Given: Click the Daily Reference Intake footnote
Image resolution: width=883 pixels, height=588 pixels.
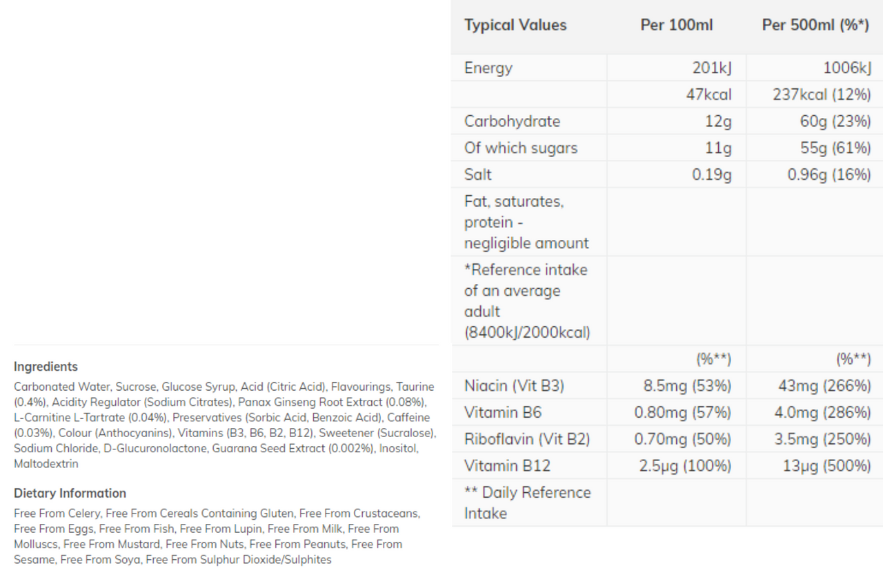Looking at the screenshot, I should tap(528, 503).
